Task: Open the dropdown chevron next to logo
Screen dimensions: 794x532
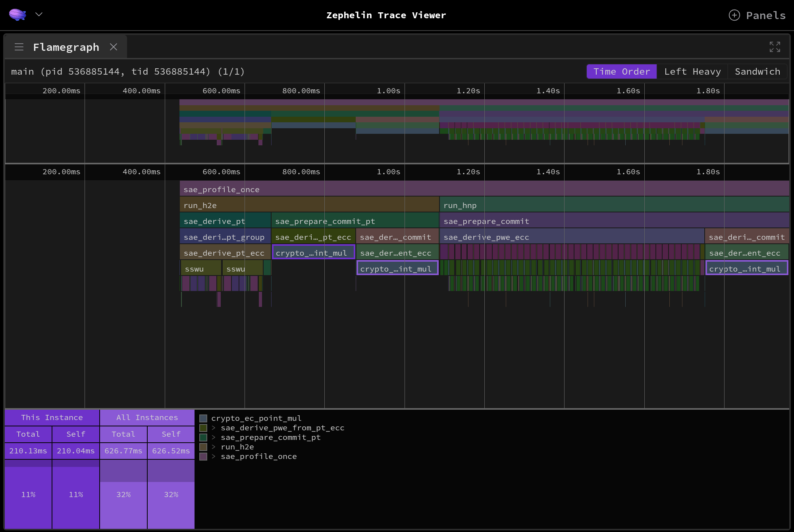Action: click(x=39, y=14)
